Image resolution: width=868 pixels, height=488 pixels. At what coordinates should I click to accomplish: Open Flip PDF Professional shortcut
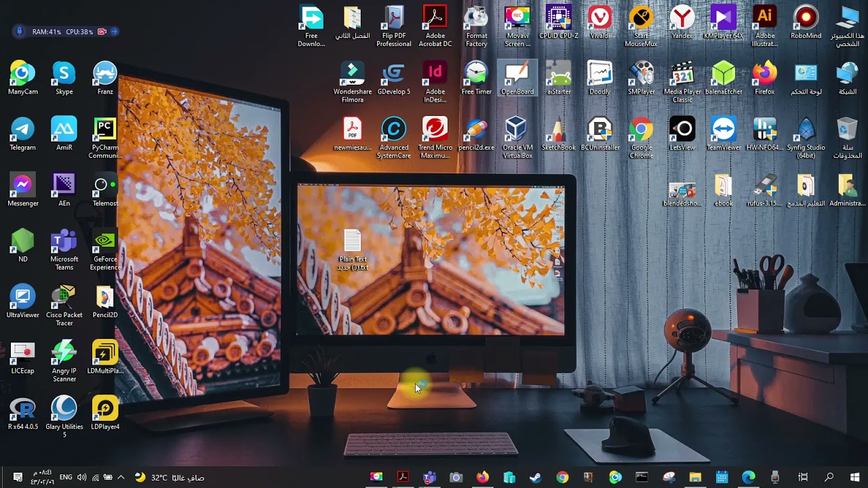coord(394,26)
